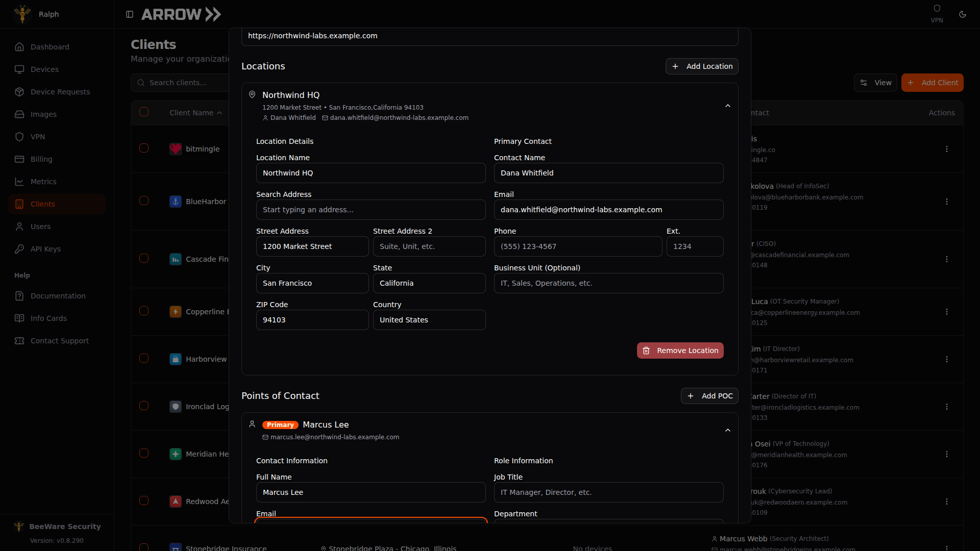Open VPN sidebar menu item

coord(57,137)
